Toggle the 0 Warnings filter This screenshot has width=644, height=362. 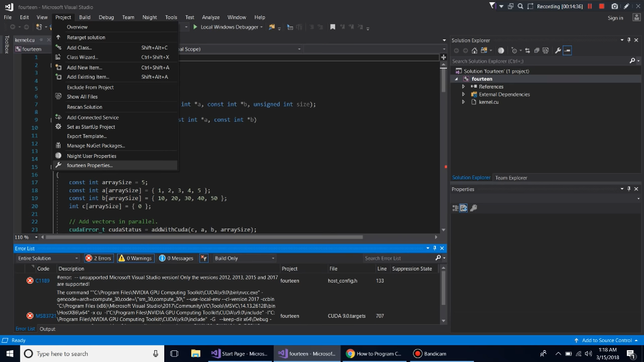coord(136,258)
